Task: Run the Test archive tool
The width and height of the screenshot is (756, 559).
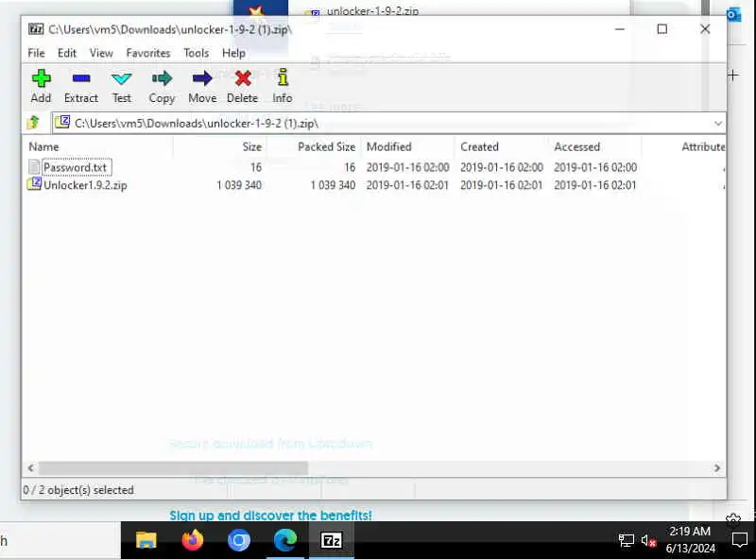Action: pos(121,78)
